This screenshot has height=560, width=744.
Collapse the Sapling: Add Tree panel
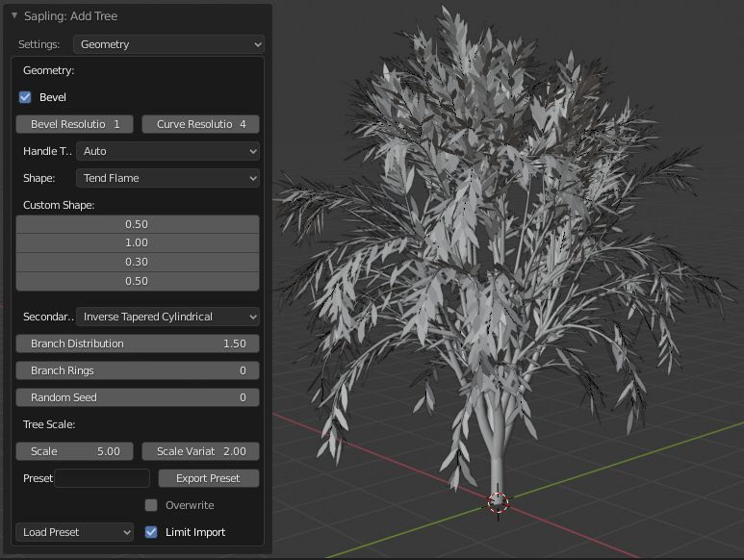(x=14, y=16)
